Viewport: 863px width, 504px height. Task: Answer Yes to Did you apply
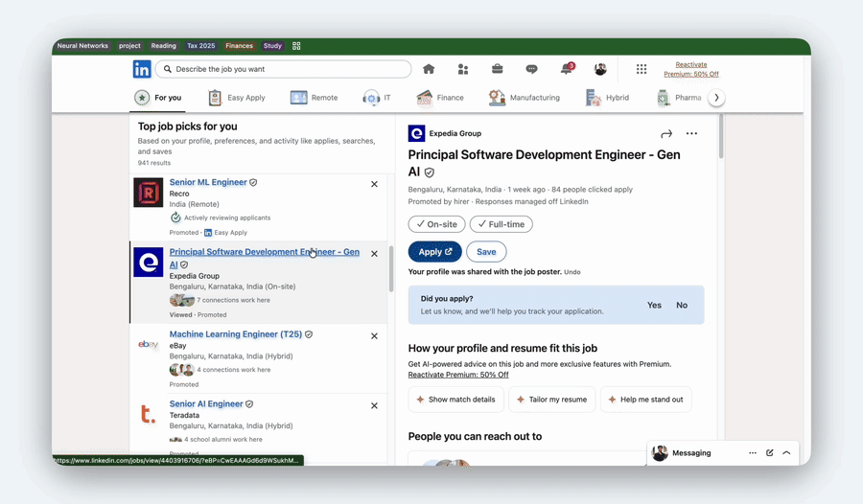point(654,305)
